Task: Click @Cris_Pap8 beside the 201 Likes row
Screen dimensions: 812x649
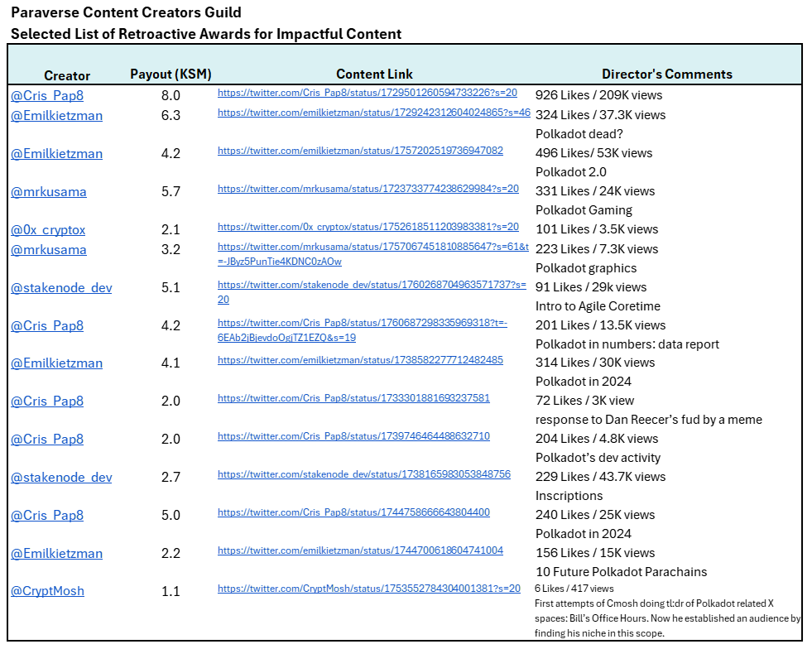Action: coord(47,326)
